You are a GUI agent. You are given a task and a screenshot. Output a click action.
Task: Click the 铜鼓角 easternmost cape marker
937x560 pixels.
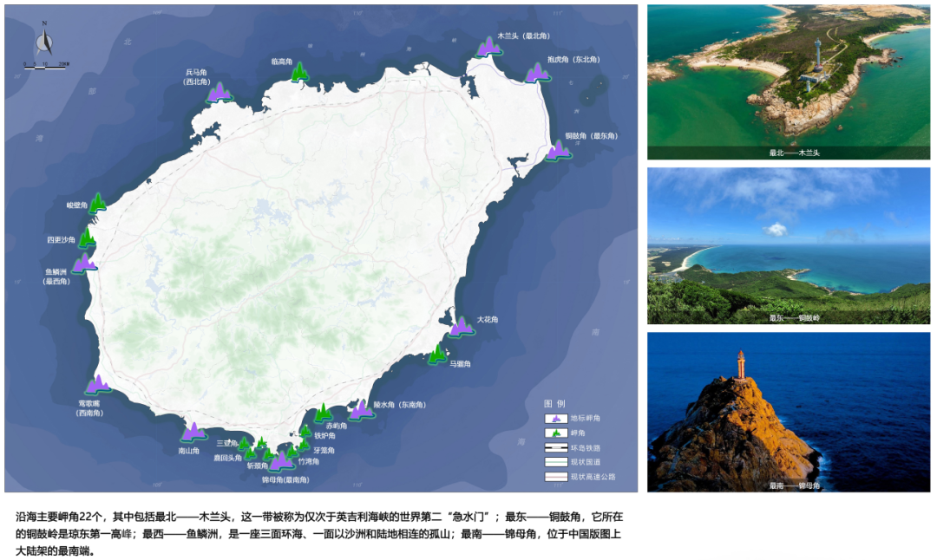pos(558,150)
